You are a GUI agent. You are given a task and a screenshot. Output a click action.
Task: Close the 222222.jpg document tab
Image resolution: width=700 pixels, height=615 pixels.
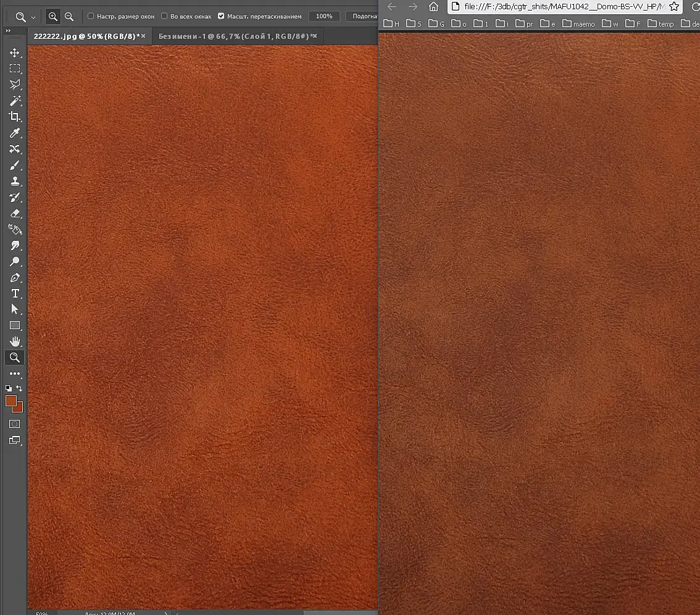click(144, 36)
